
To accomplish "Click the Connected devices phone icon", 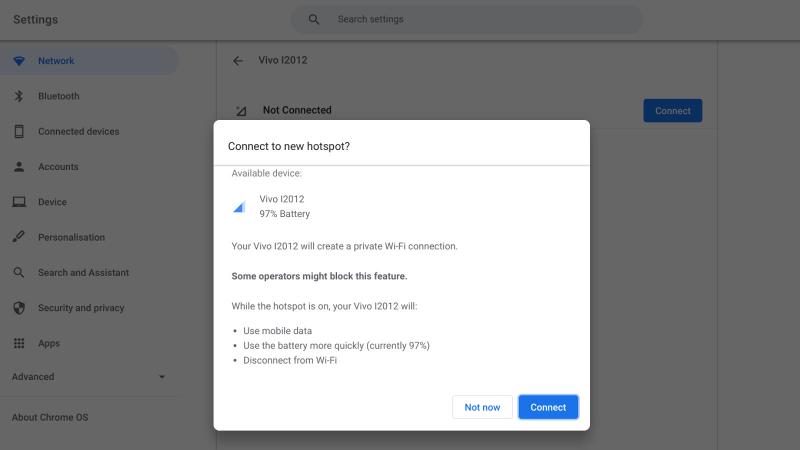I will [19, 132].
